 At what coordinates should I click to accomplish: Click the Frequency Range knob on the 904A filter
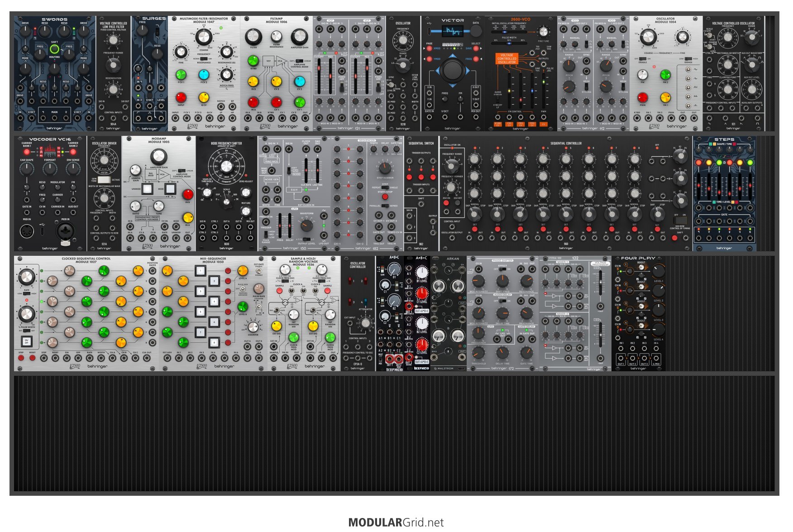pyautogui.click(x=113, y=65)
